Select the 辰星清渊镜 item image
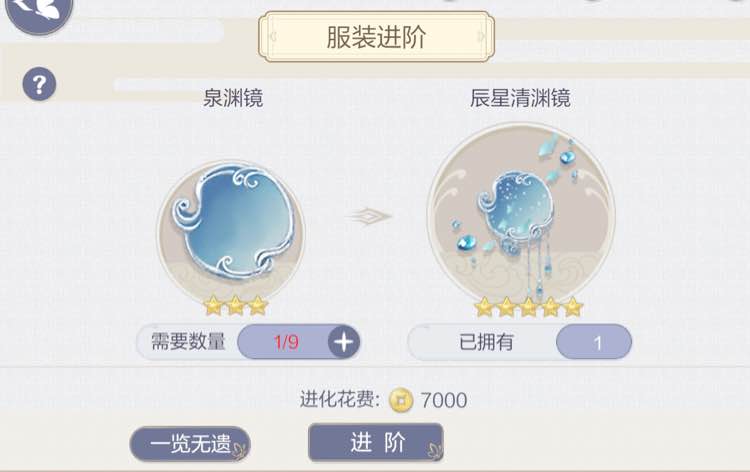750x472 pixels. [521, 215]
